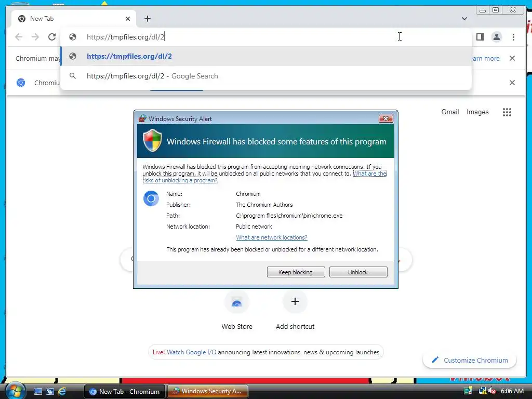Open Watch Google I/O link
The image size is (532, 399).
pyautogui.click(x=191, y=352)
